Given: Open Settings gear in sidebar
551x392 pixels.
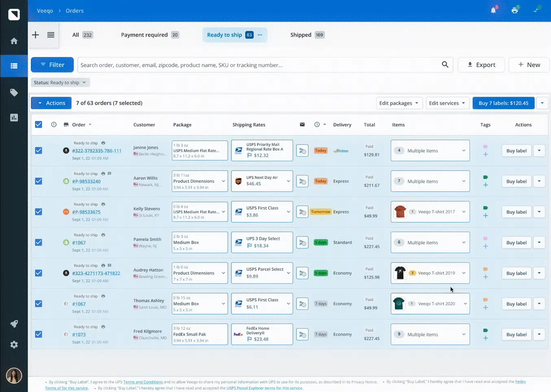Looking at the screenshot, I should coord(14,345).
